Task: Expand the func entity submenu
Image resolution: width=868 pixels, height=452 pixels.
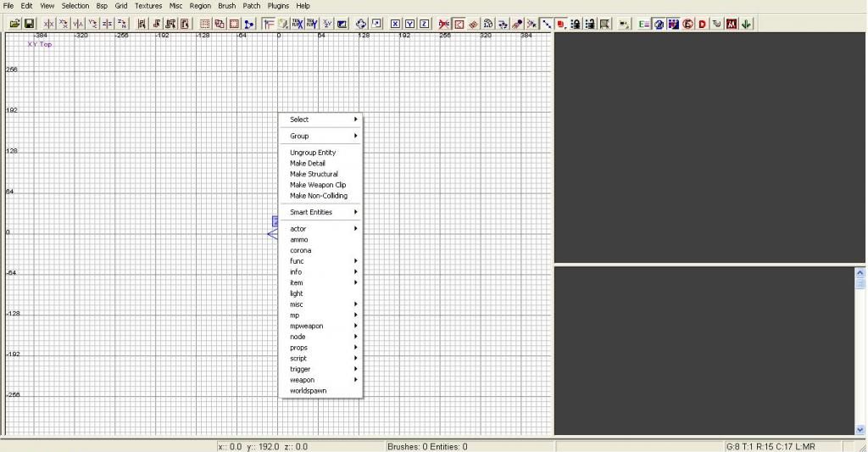Action: [320, 261]
